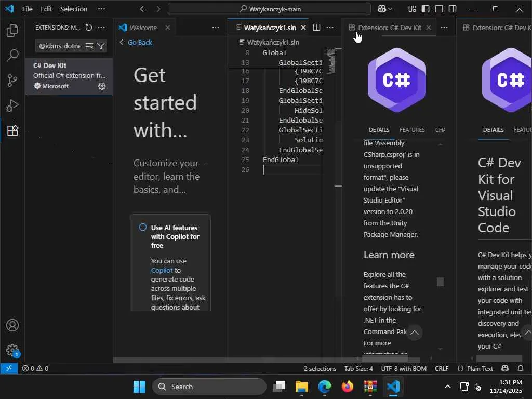The image size is (532, 399).
Task: Open Microsoft Edge from taskbar
Action: tap(324, 387)
